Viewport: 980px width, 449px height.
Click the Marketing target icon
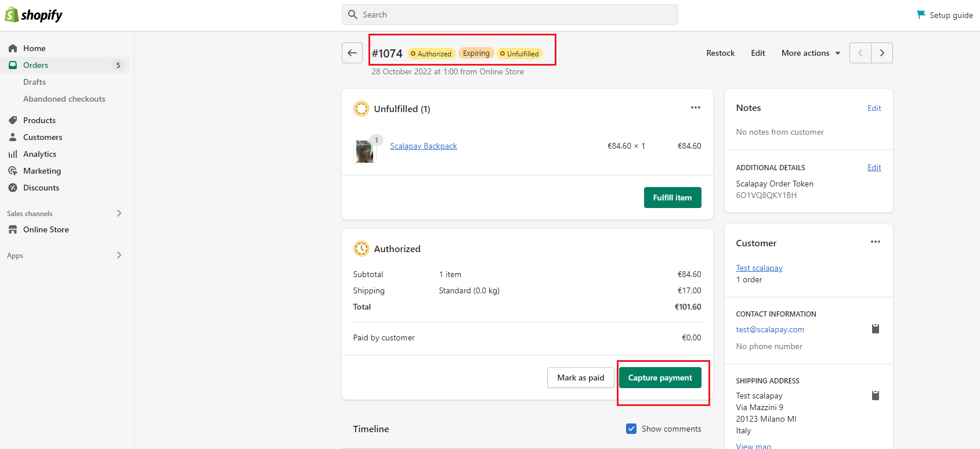(x=13, y=171)
